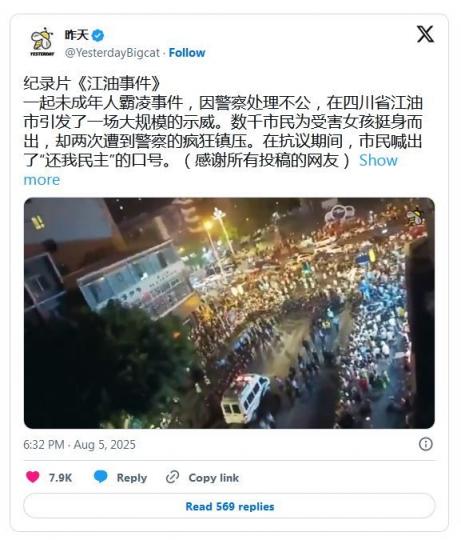Click the 6:32 PM Aug 5, 2025 timestamp
Screen dimensions: 461x540
click(x=80, y=445)
